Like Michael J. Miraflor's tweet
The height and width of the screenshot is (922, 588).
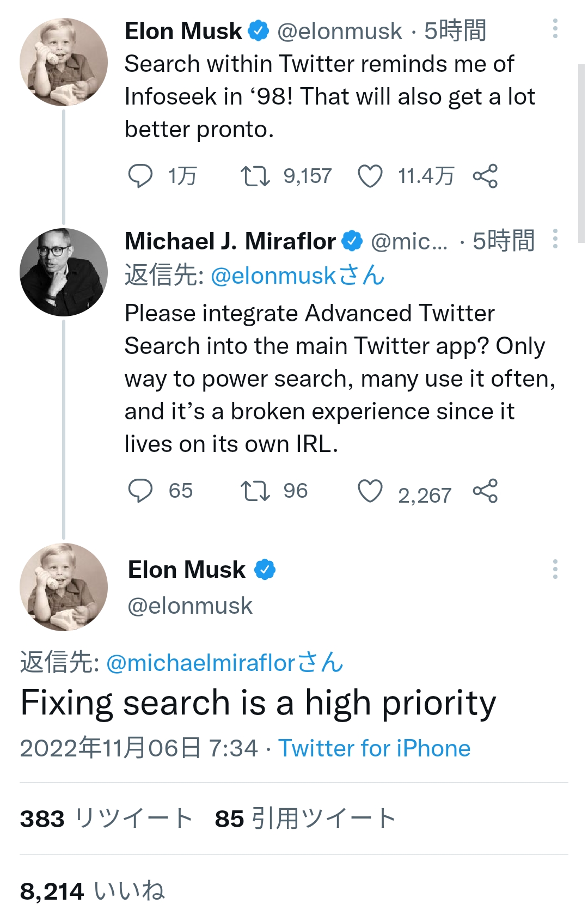(x=370, y=491)
